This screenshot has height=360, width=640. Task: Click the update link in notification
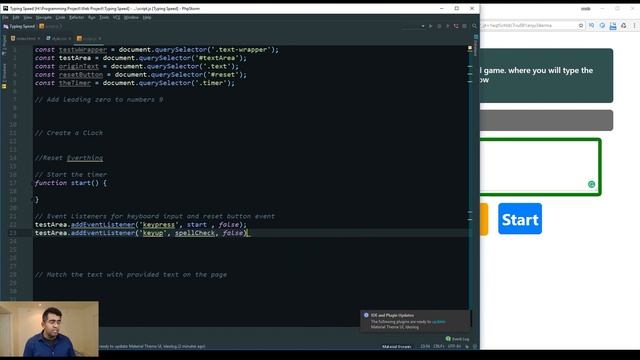[x=438, y=322]
